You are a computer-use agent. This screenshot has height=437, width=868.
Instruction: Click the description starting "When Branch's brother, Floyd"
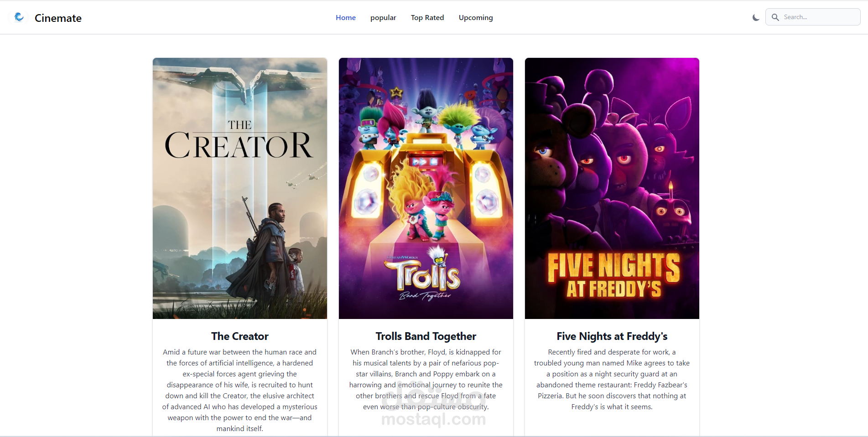(426, 379)
